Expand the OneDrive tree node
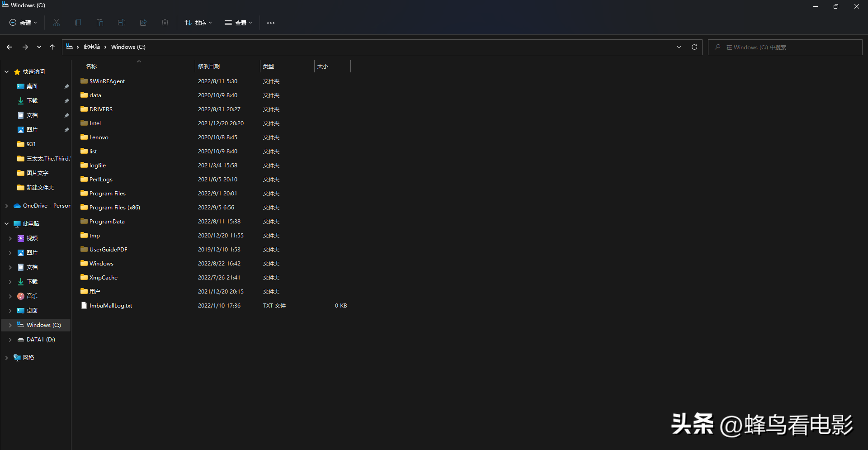868x450 pixels. point(7,206)
